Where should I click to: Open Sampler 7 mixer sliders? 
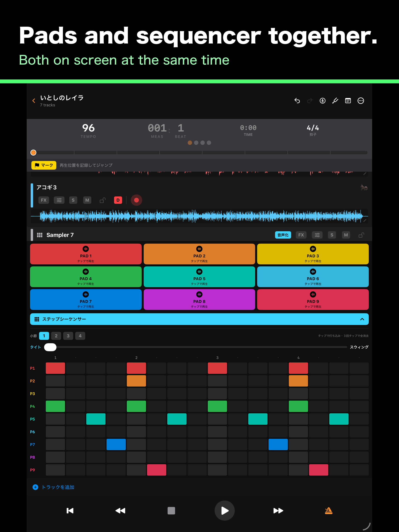(317, 235)
